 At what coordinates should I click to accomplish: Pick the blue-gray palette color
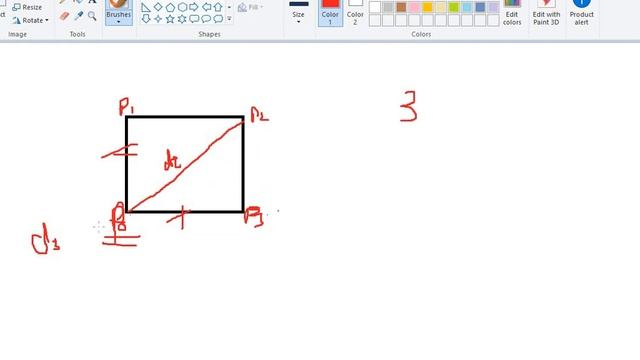point(480,7)
